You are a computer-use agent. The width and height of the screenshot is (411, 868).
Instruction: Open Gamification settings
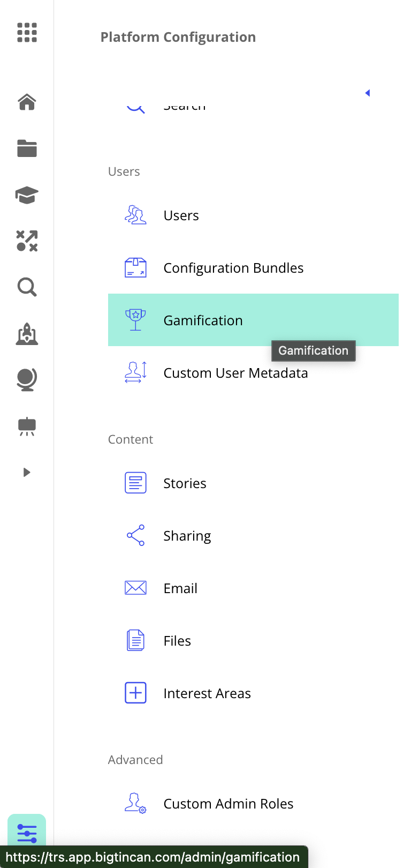(x=203, y=320)
